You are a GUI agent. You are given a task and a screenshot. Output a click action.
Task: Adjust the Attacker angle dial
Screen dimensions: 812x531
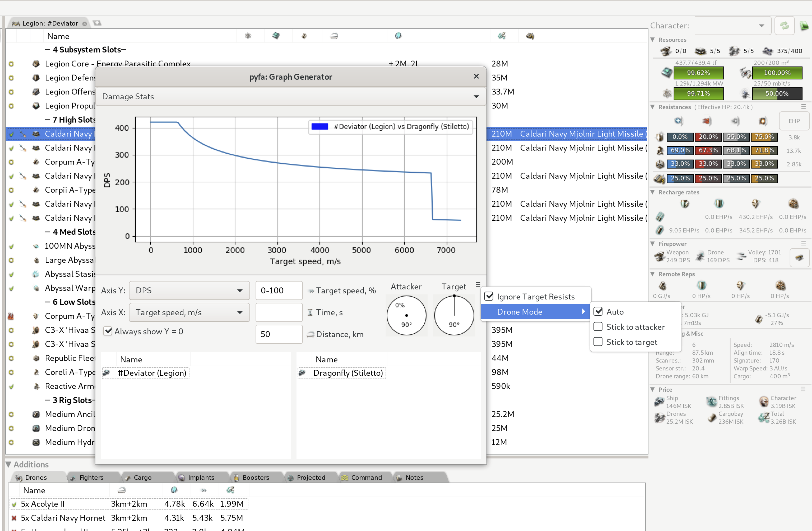click(406, 315)
